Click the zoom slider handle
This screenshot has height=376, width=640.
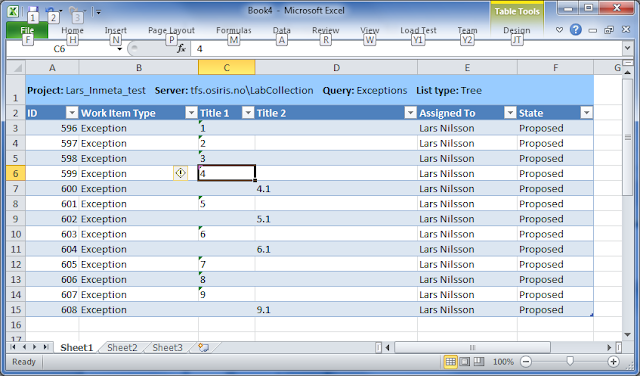point(570,361)
